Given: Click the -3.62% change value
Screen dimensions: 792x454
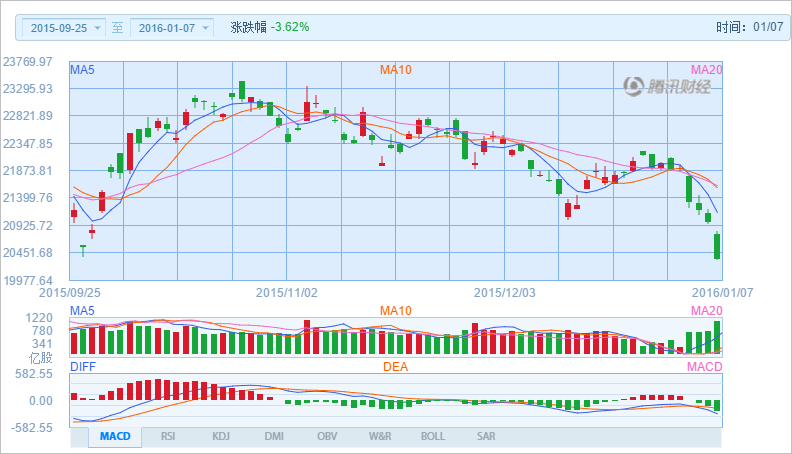Looking at the screenshot, I should click(x=290, y=27).
